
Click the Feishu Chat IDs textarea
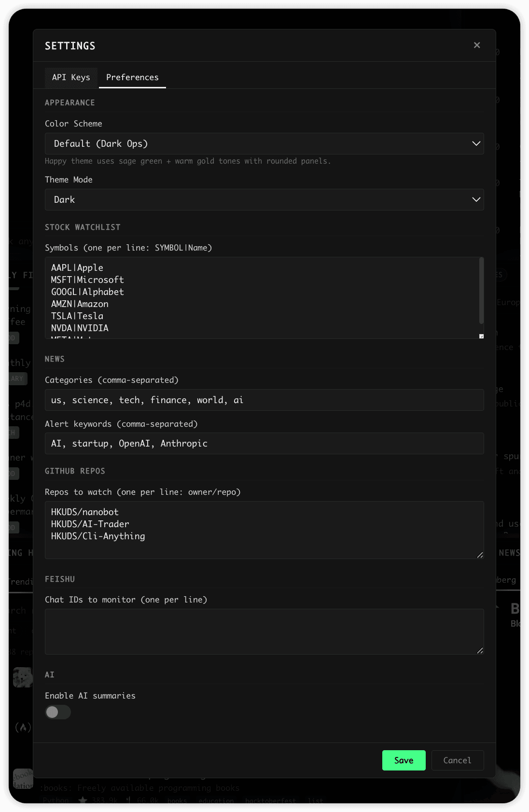(x=264, y=631)
